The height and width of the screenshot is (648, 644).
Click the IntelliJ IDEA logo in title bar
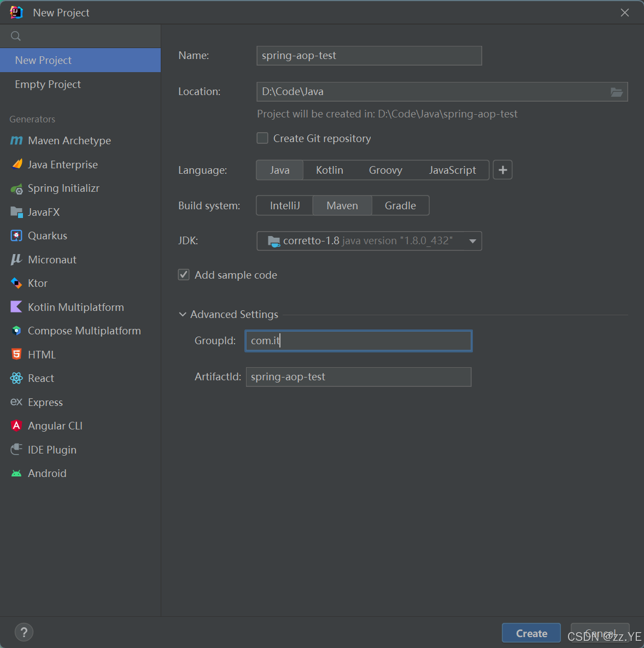point(16,13)
